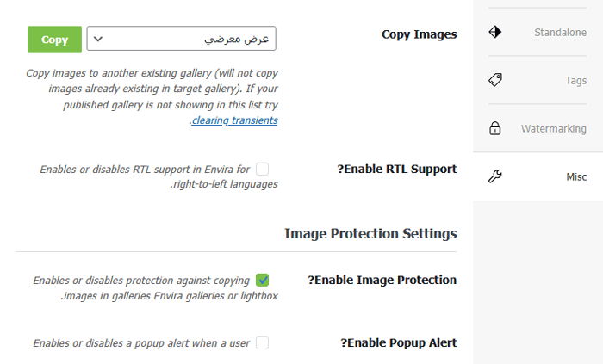The height and width of the screenshot is (364, 603).
Task: Click the Enable Popup Alert? label
Action: (398, 342)
